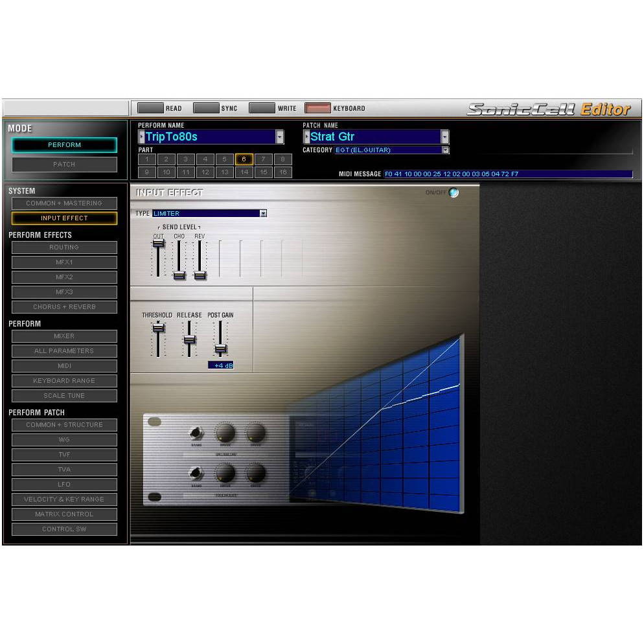Open the LFO page

point(65,484)
